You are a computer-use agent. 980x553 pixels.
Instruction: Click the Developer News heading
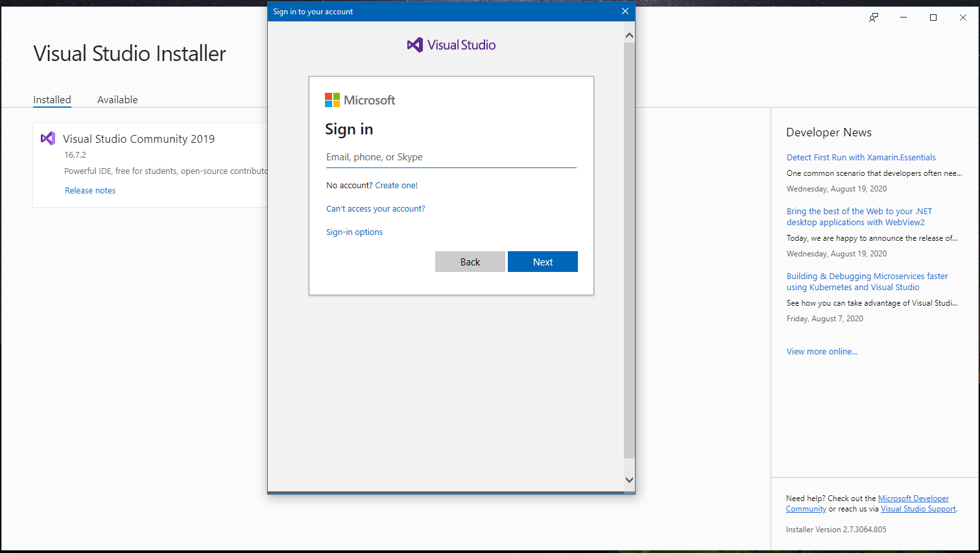[829, 132]
